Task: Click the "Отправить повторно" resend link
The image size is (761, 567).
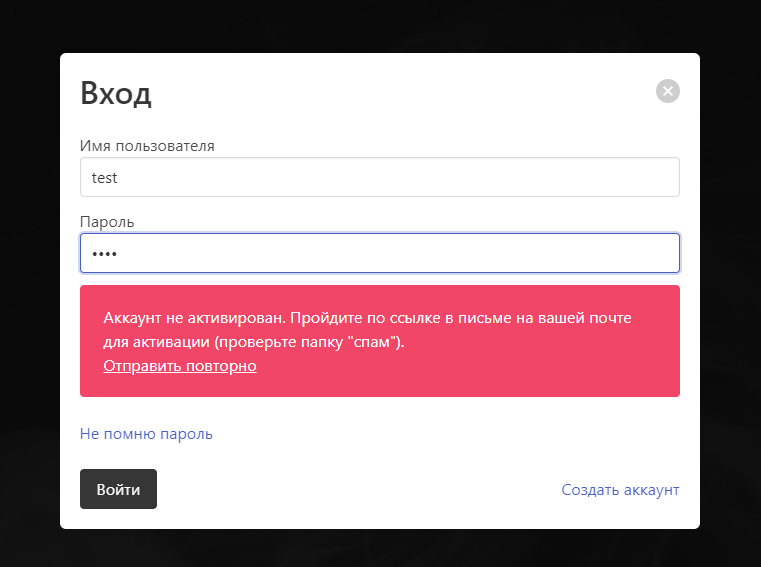Action: click(x=179, y=366)
